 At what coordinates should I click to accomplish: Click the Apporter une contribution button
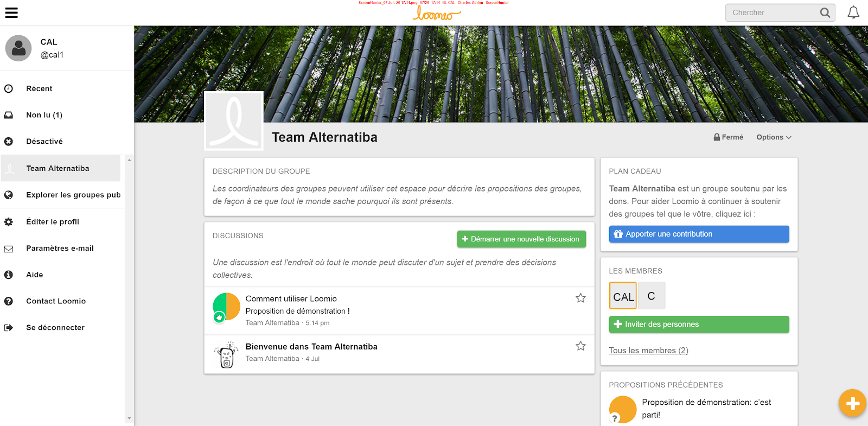[x=699, y=234]
